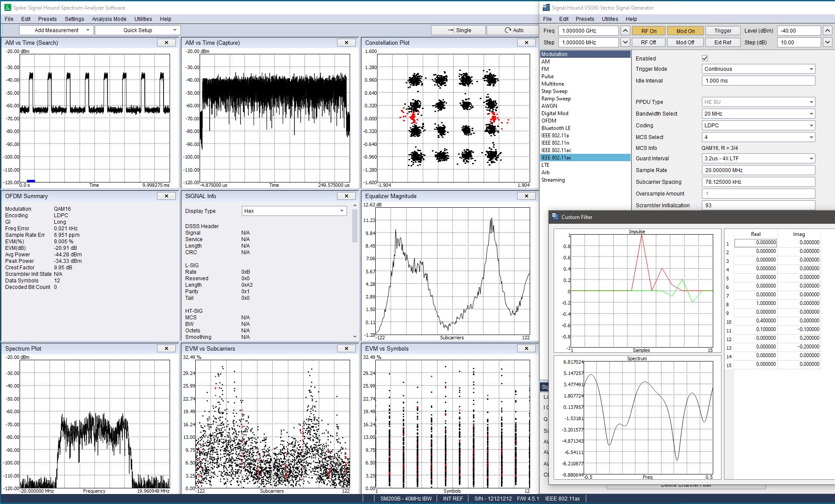Select AWGN in Modulation list
Image resolution: width=835 pixels, height=504 pixels.
click(585, 106)
